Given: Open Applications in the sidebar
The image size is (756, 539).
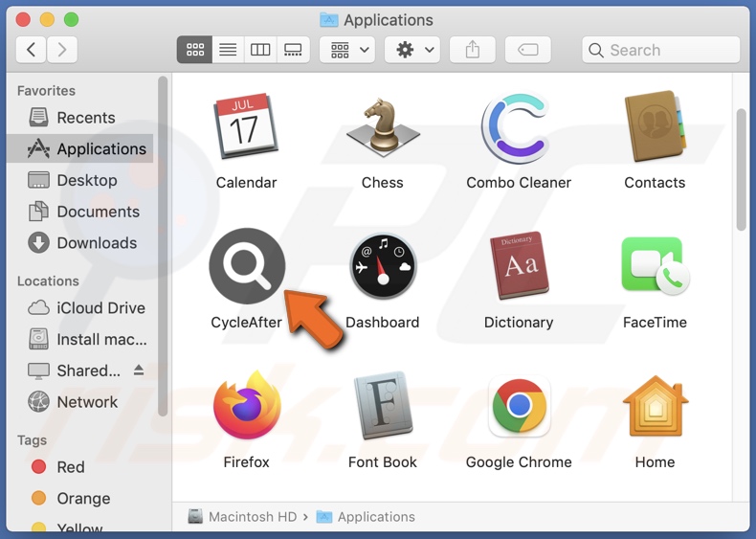Looking at the screenshot, I should pyautogui.click(x=80, y=148).
